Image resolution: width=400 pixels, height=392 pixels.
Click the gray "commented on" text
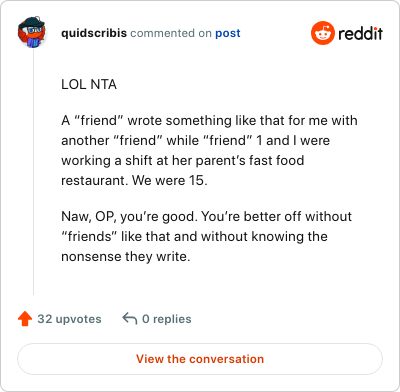171,33
